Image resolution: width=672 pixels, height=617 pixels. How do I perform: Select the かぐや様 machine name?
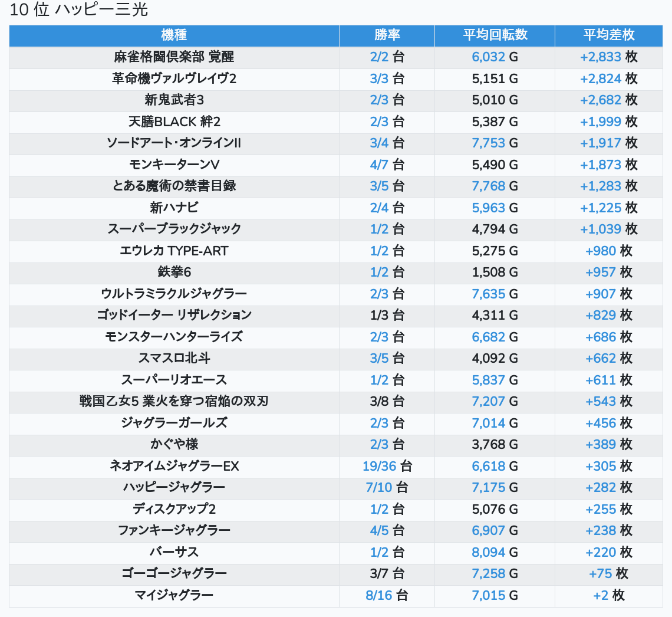(174, 445)
